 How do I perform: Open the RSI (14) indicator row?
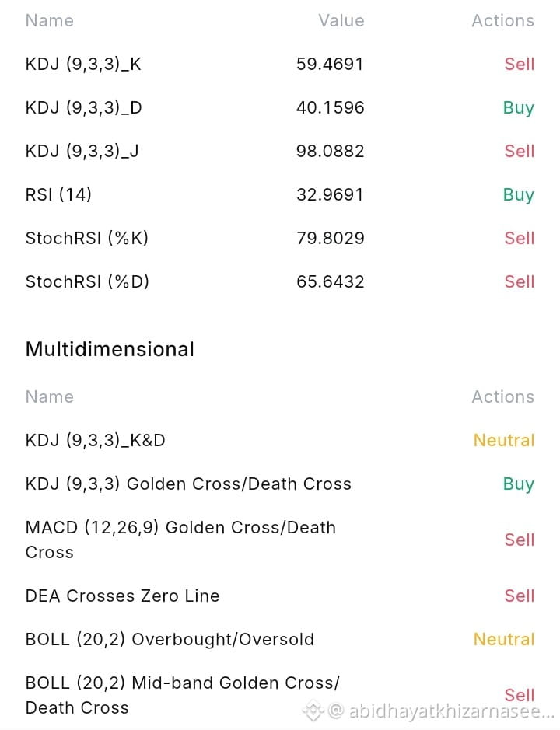click(280, 194)
